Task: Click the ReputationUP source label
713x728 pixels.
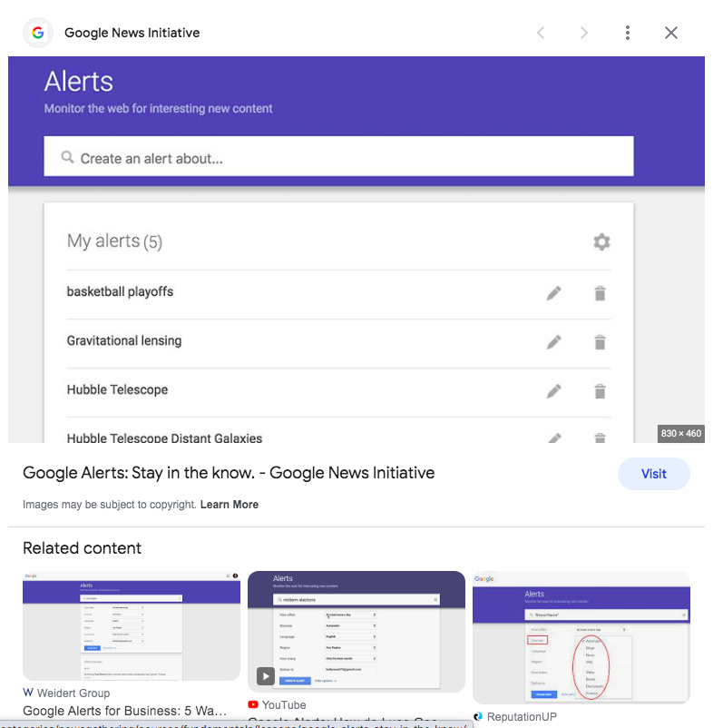Action: click(x=522, y=717)
